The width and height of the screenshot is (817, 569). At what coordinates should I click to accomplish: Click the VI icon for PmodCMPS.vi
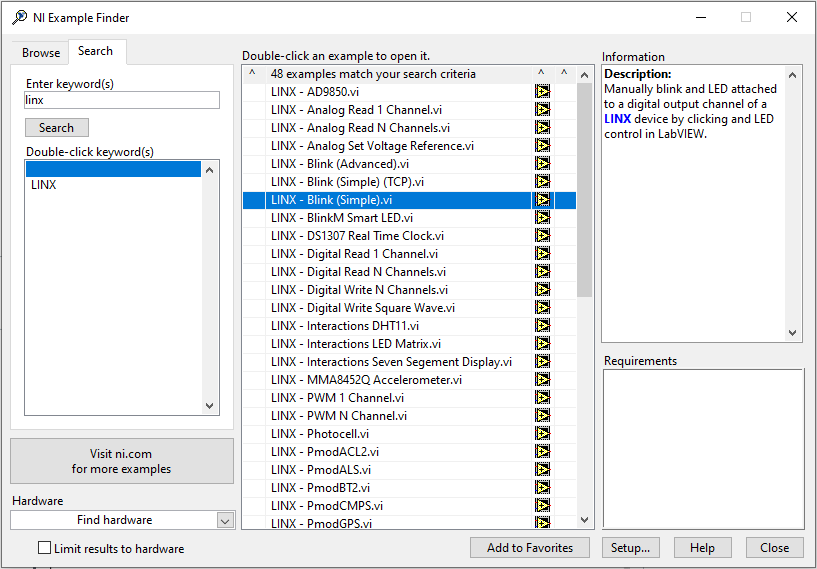pyautogui.click(x=542, y=505)
